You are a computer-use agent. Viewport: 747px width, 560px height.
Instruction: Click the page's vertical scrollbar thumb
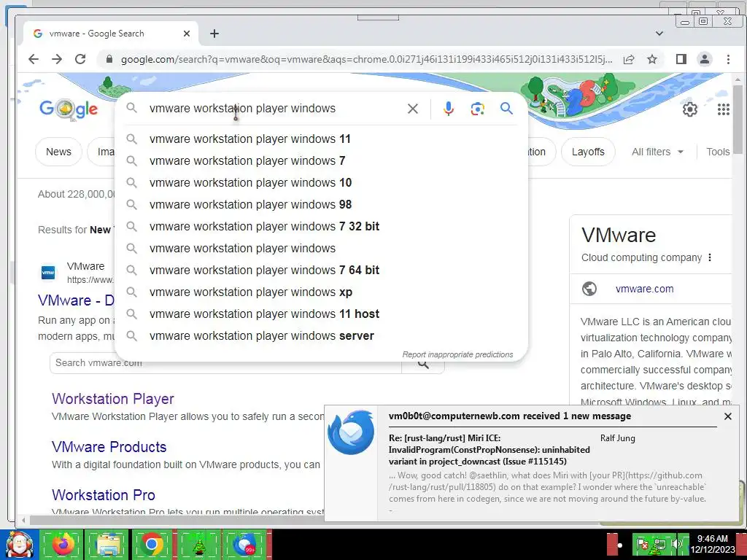click(x=738, y=120)
